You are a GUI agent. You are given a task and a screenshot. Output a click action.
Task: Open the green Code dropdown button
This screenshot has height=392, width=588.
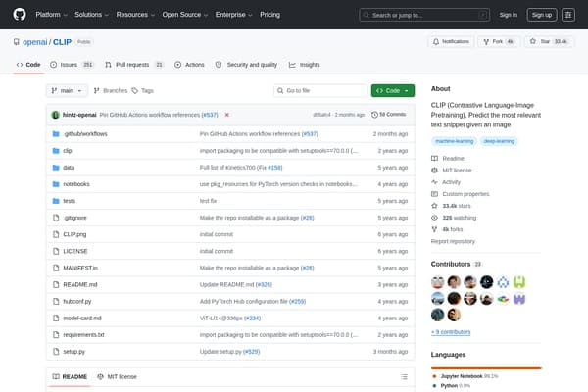click(x=393, y=91)
